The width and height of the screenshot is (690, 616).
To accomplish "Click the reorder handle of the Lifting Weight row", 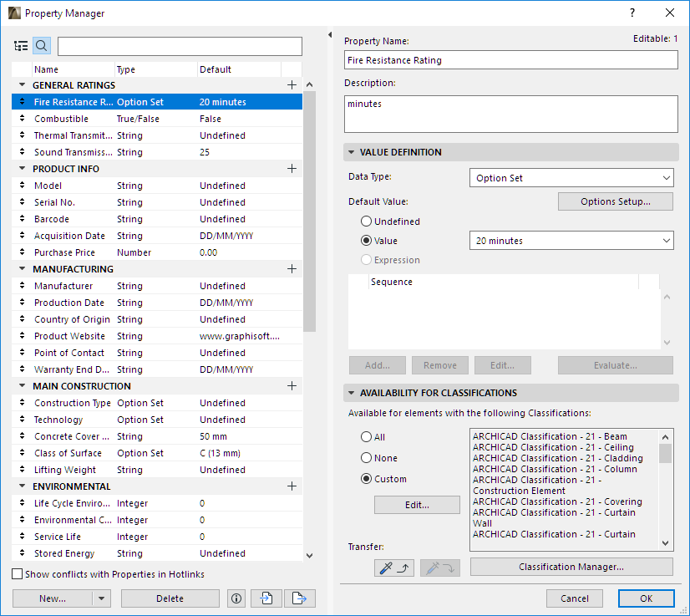I will click(x=22, y=470).
